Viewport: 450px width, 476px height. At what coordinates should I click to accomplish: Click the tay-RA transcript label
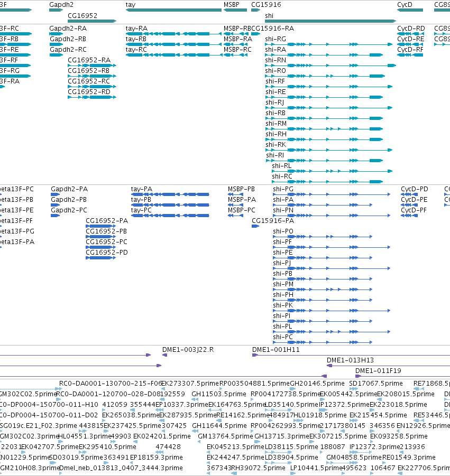pos(136,28)
